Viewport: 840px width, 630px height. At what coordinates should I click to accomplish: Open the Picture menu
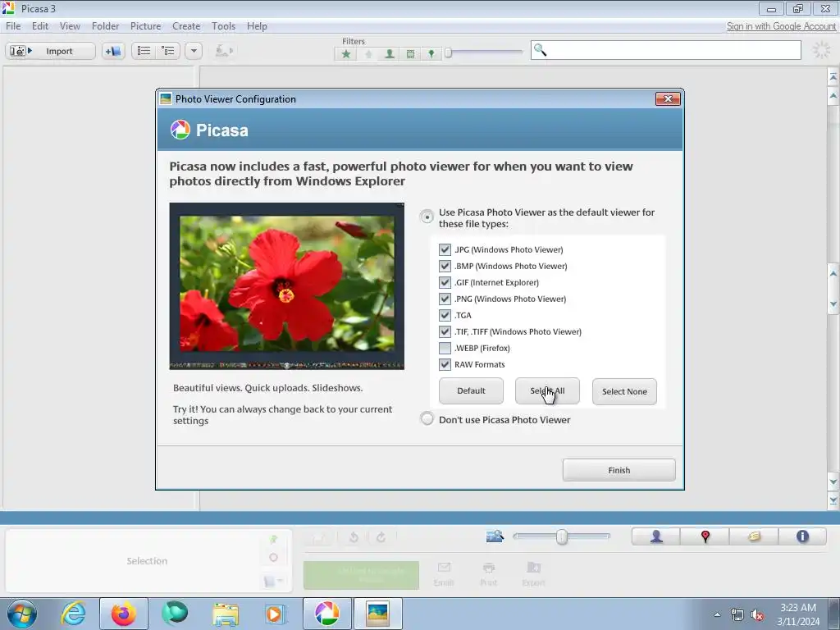click(x=146, y=25)
